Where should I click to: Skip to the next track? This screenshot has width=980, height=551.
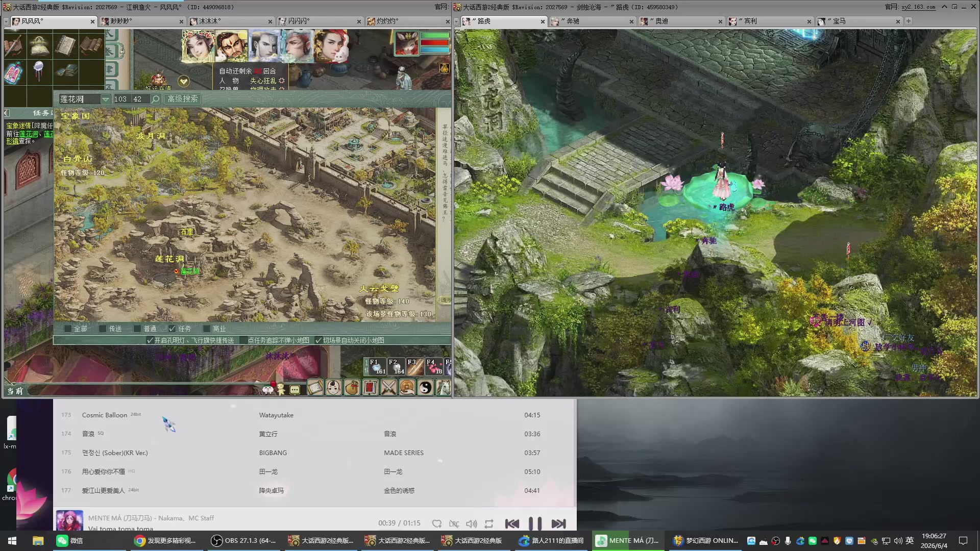pos(558,523)
